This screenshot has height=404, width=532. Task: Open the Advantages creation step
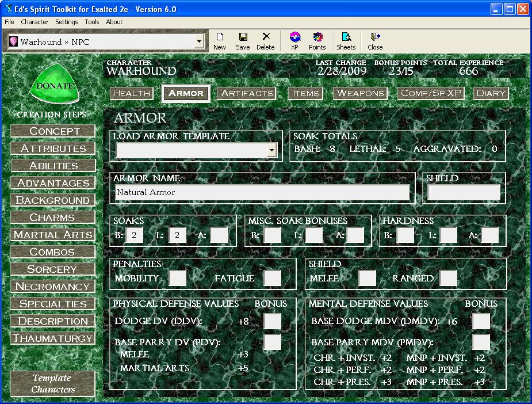pos(53,183)
